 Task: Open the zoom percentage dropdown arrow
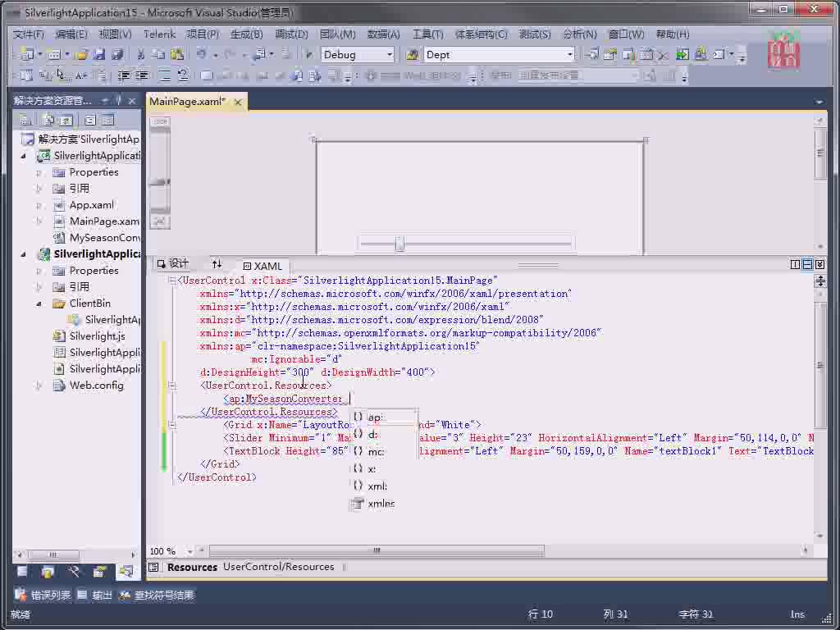point(190,551)
